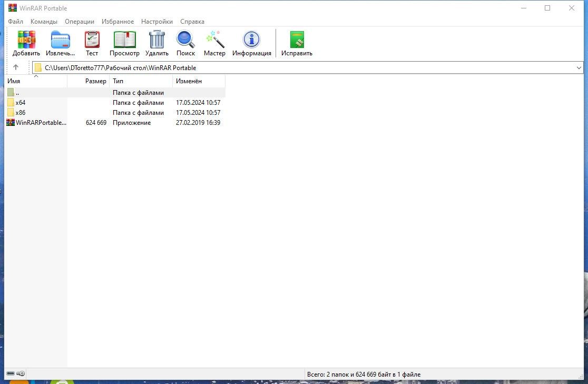Click the parent folder '..' icon
Viewport: 588px width, 384px height.
[x=11, y=92]
